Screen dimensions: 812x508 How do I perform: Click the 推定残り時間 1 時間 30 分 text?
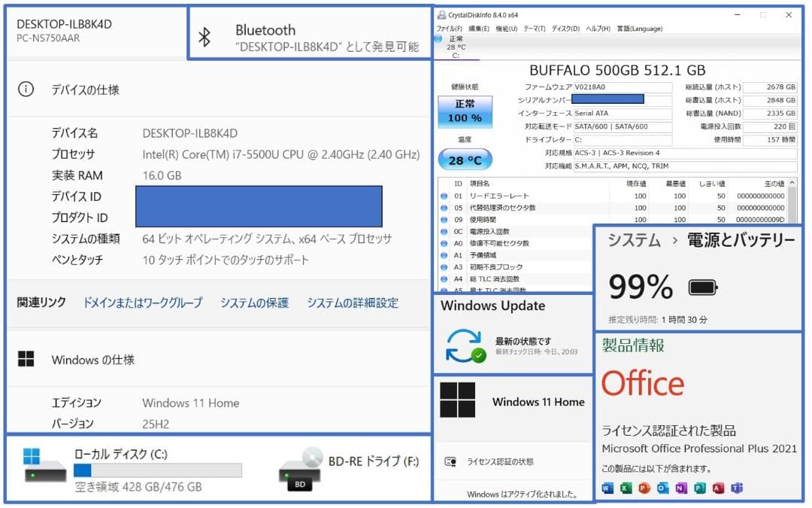click(x=658, y=321)
